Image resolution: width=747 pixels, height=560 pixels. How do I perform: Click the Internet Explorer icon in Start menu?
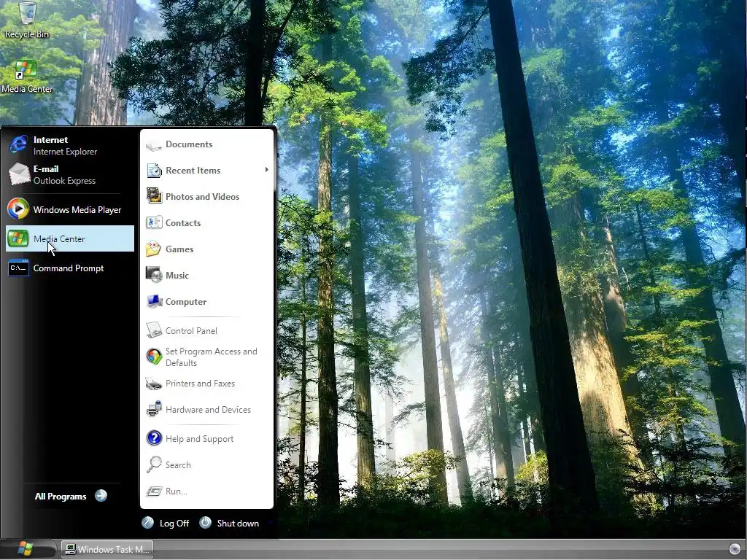18,145
